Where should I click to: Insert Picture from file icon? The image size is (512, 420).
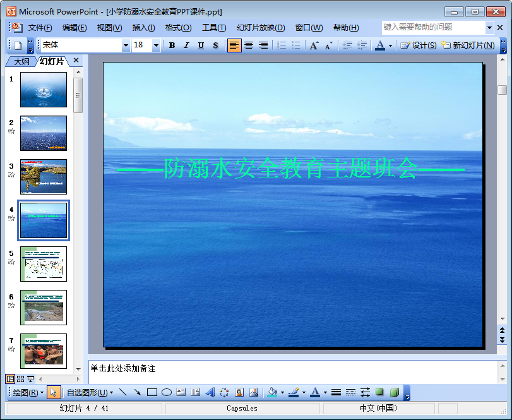pyautogui.click(x=254, y=392)
